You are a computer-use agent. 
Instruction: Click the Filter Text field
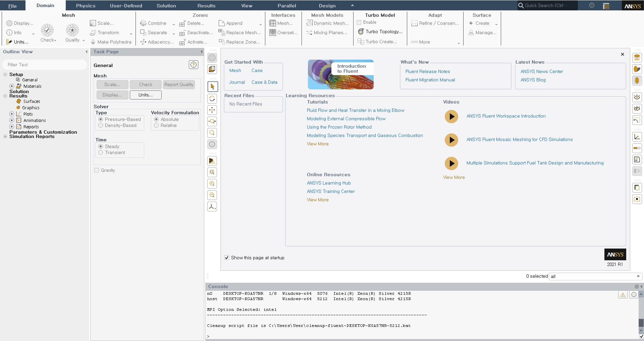tap(45, 65)
